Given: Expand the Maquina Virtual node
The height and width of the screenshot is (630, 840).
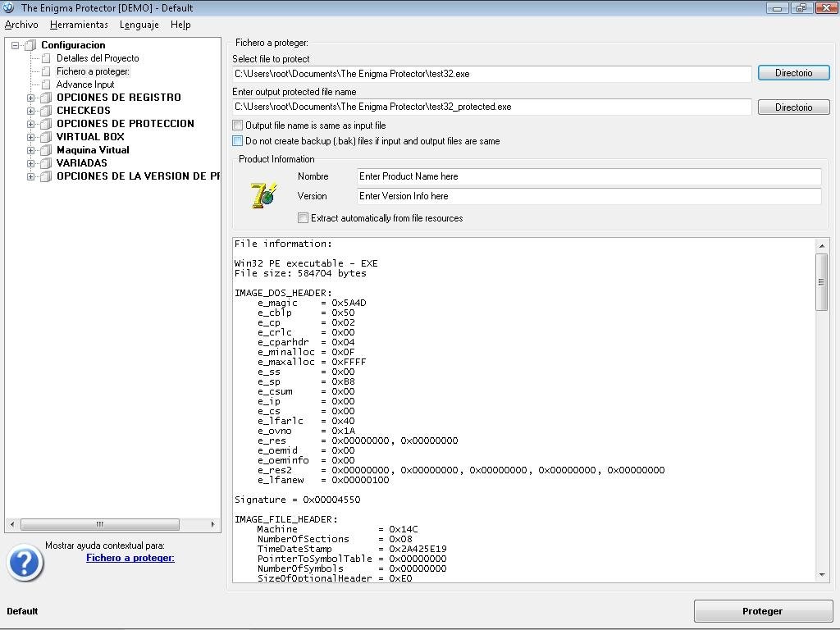Looking at the screenshot, I should tap(30, 151).
